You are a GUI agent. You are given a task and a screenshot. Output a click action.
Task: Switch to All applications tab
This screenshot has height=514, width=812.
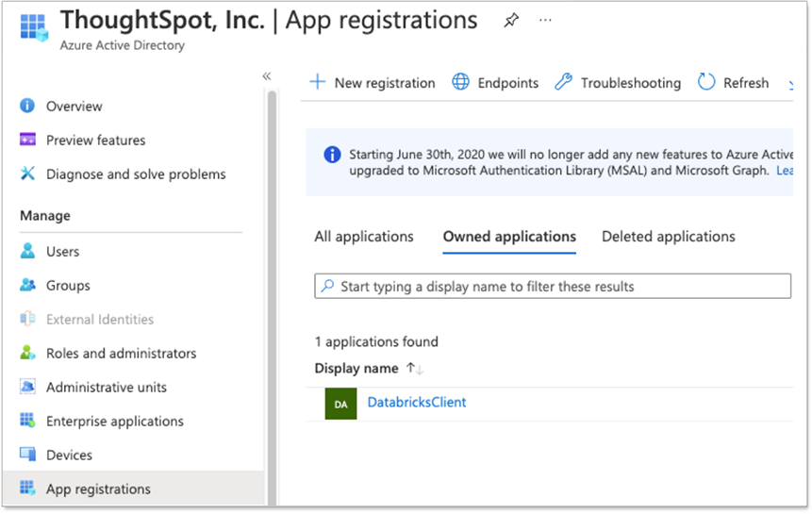point(364,237)
